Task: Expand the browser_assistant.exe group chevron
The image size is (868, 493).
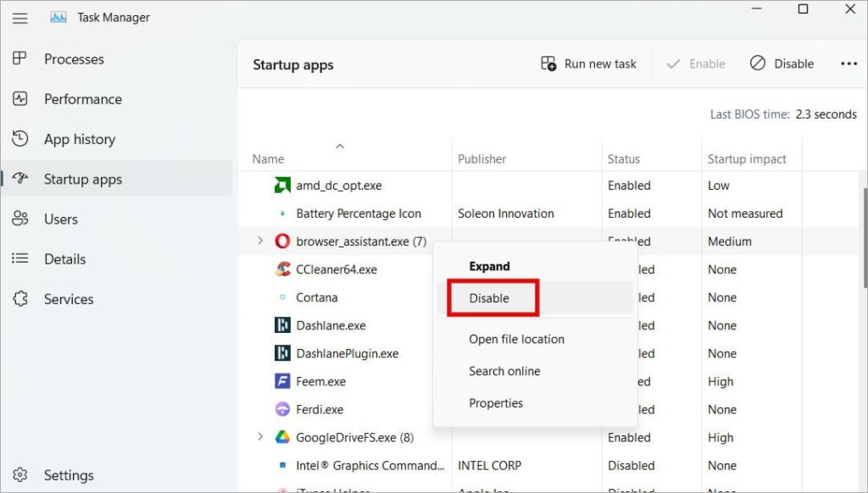Action: tap(260, 241)
